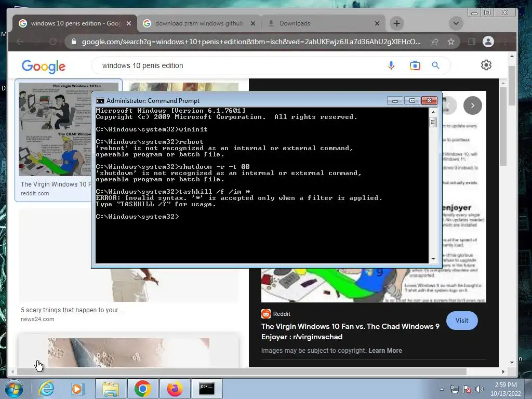
Task: Open 'The Virgin Windows 10 Fan vs.' title link
Action: tap(350, 331)
